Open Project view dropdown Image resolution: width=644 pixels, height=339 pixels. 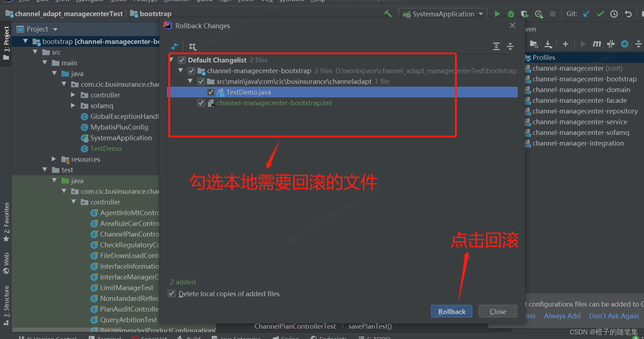(x=55, y=29)
